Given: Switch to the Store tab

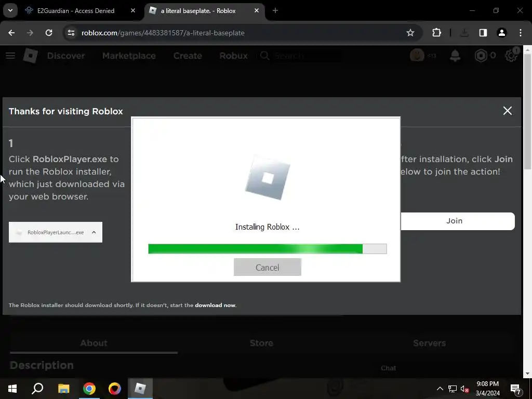Looking at the screenshot, I should 261,343.
